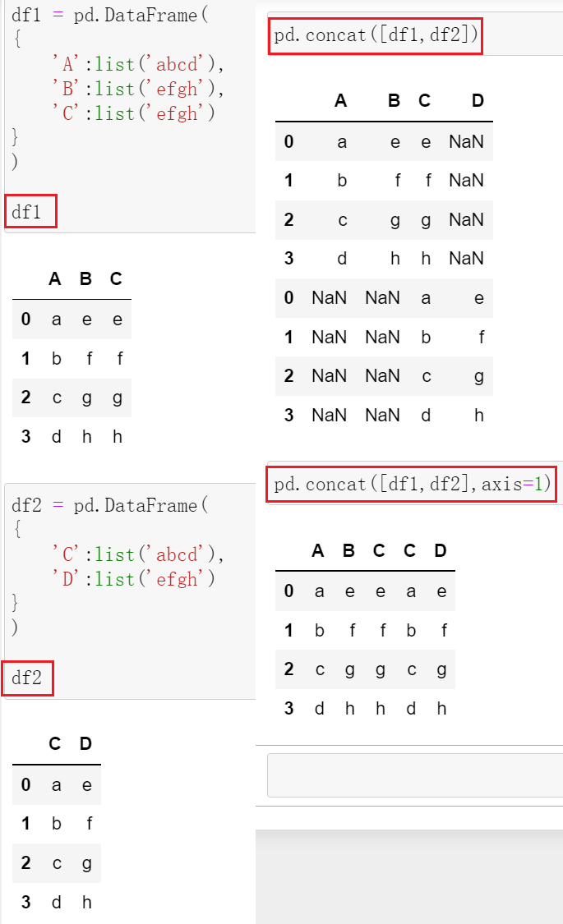Click column header D in df2 table
This screenshot has height=924, width=563.
[85, 743]
